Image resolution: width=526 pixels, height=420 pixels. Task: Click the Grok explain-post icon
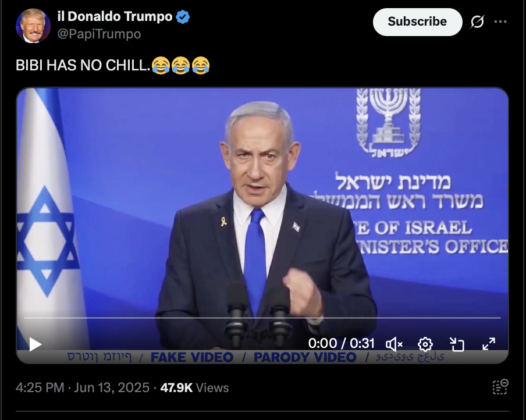[x=477, y=22]
